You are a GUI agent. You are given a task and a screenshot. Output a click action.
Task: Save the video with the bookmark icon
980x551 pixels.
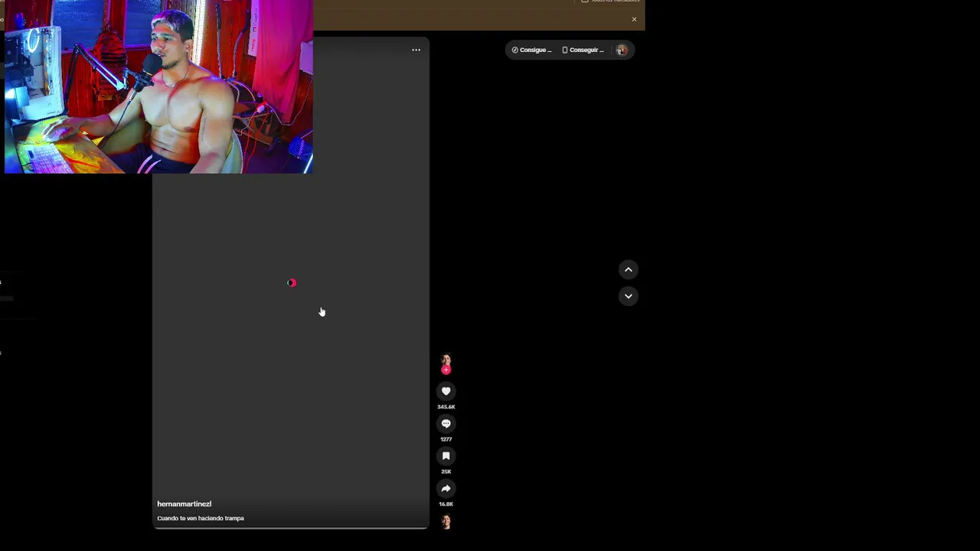[x=446, y=456]
